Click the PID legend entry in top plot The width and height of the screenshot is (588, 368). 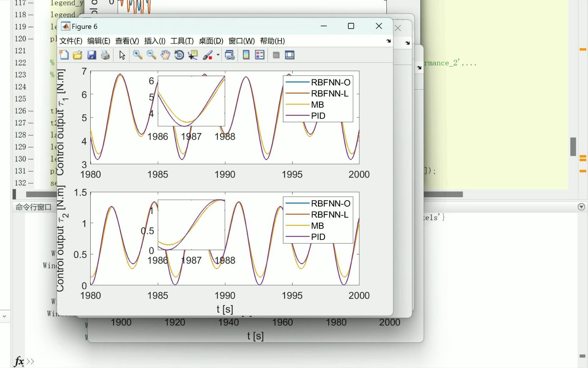pyautogui.click(x=306, y=116)
